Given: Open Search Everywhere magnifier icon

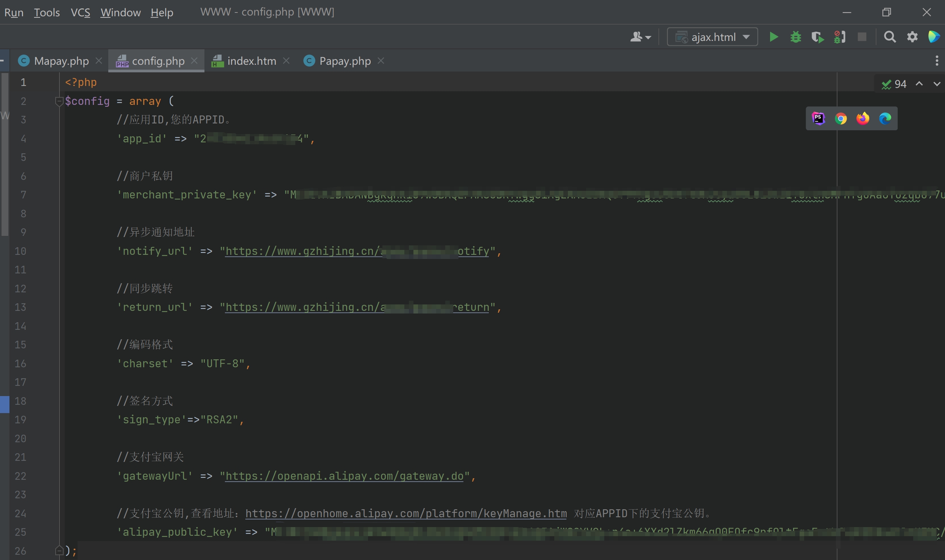Looking at the screenshot, I should click(x=890, y=37).
